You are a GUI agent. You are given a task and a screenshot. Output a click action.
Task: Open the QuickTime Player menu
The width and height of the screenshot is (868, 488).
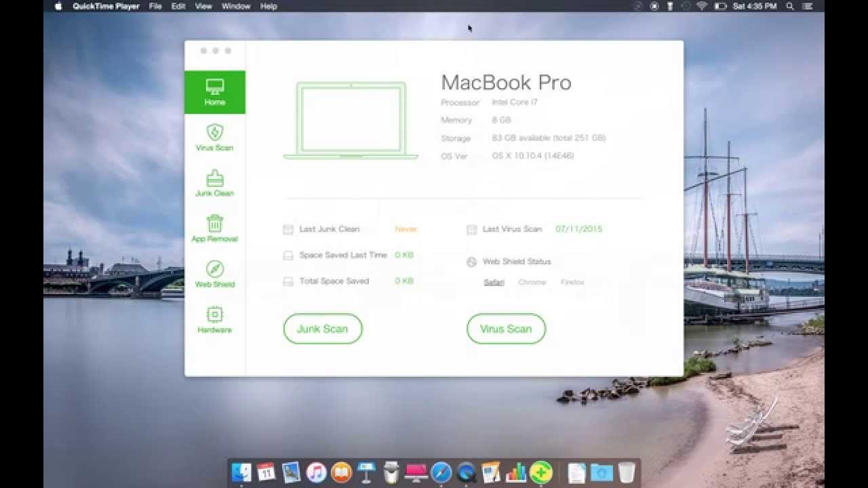(106, 6)
